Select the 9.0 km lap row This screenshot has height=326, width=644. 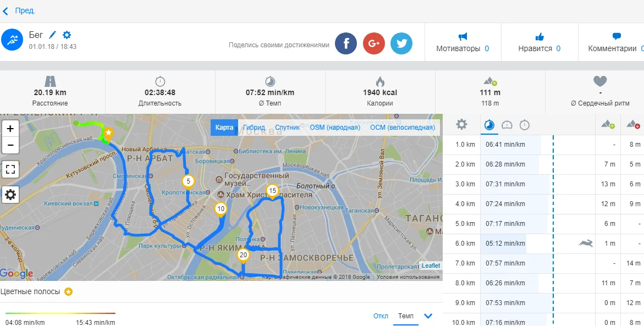click(x=543, y=302)
